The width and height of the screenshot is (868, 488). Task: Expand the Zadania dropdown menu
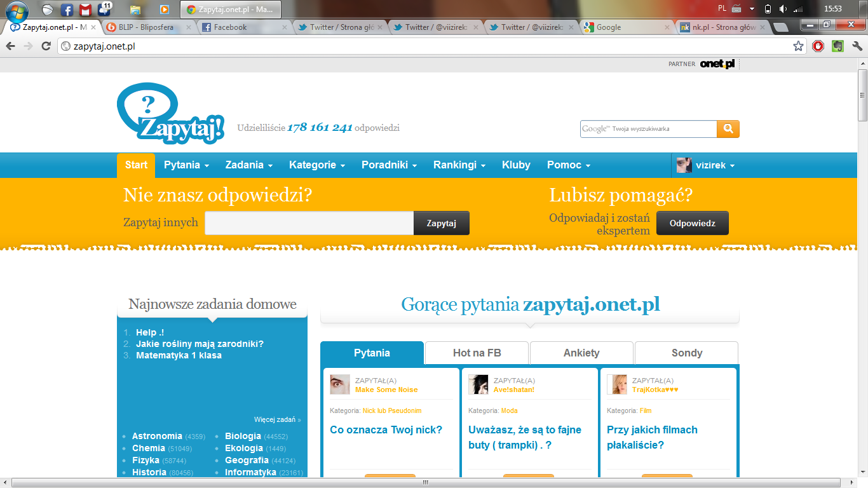(x=249, y=165)
